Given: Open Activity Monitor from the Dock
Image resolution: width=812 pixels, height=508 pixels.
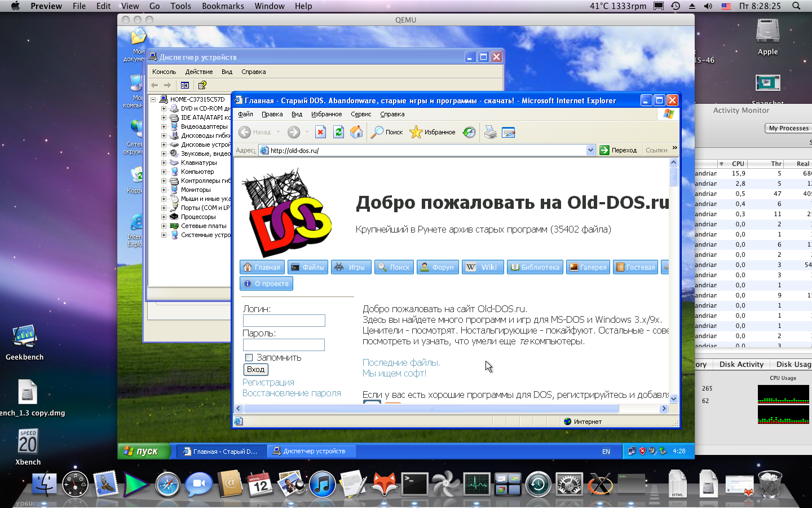Looking at the screenshot, I should pos(476,484).
